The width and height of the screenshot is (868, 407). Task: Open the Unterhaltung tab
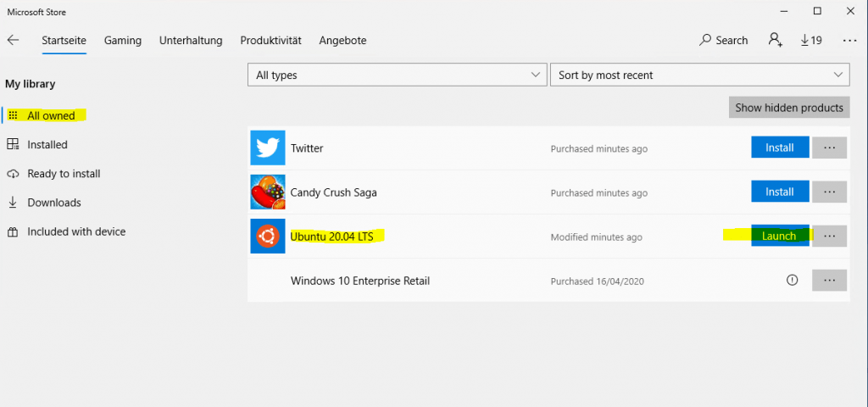(191, 41)
